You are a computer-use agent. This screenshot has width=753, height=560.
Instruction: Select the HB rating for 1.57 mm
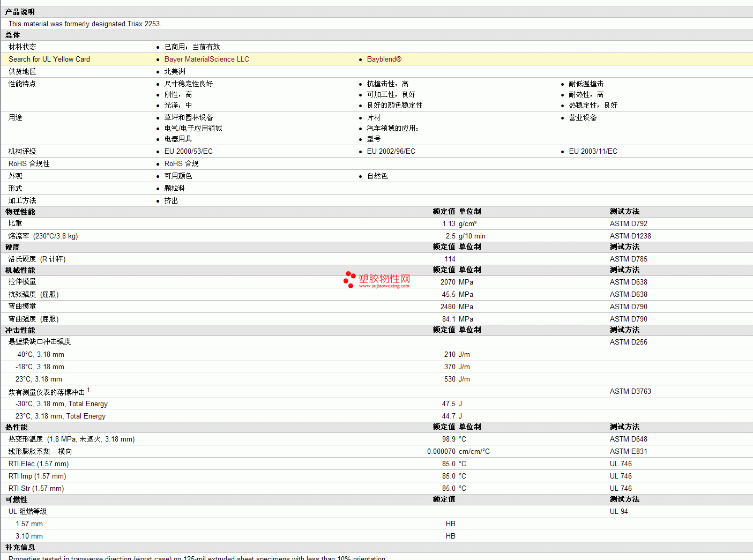(x=450, y=524)
